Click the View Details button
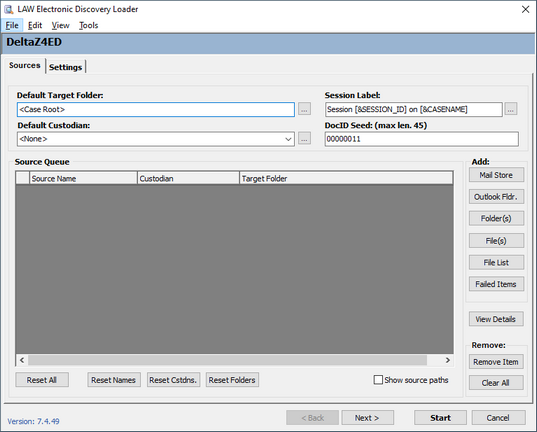The height and width of the screenshot is (432, 537). tap(496, 319)
